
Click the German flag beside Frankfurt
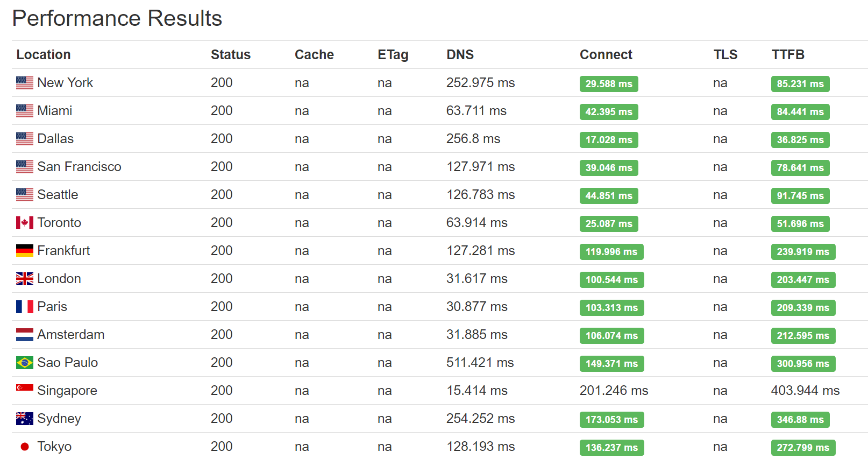25,251
